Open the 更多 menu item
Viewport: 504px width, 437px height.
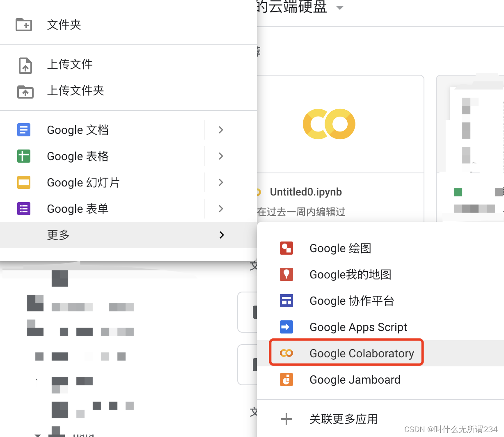click(x=128, y=235)
